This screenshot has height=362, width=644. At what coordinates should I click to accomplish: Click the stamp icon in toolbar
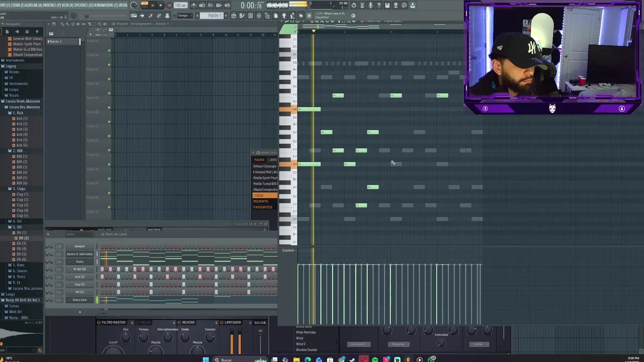pos(167,16)
